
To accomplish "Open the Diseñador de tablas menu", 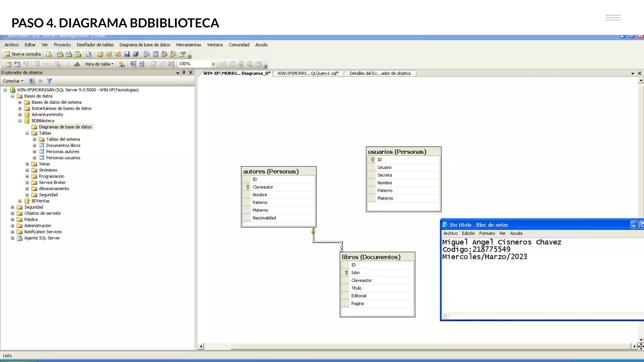I will pos(95,45).
